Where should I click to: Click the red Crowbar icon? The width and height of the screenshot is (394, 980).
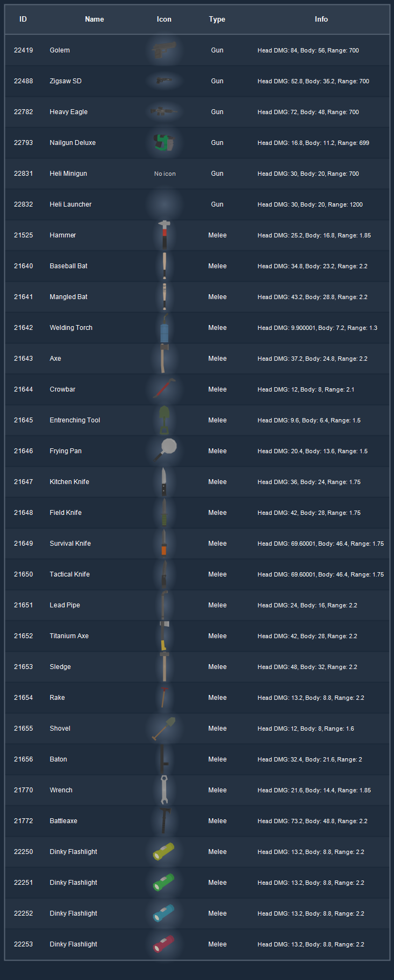coord(164,389)
